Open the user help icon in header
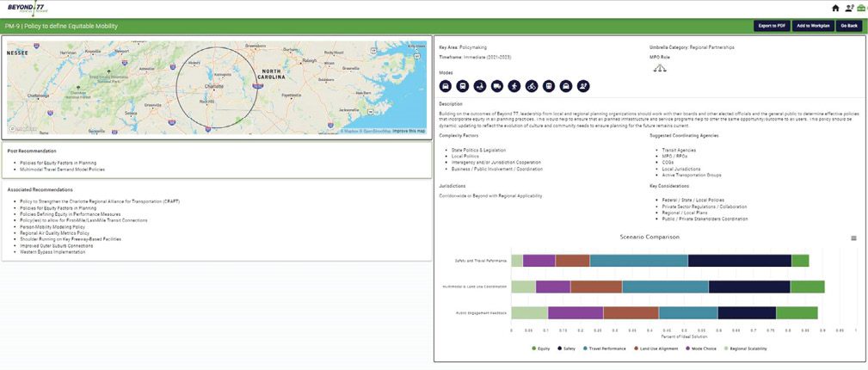Screen dimensions: 868x370 pos(849,8)
